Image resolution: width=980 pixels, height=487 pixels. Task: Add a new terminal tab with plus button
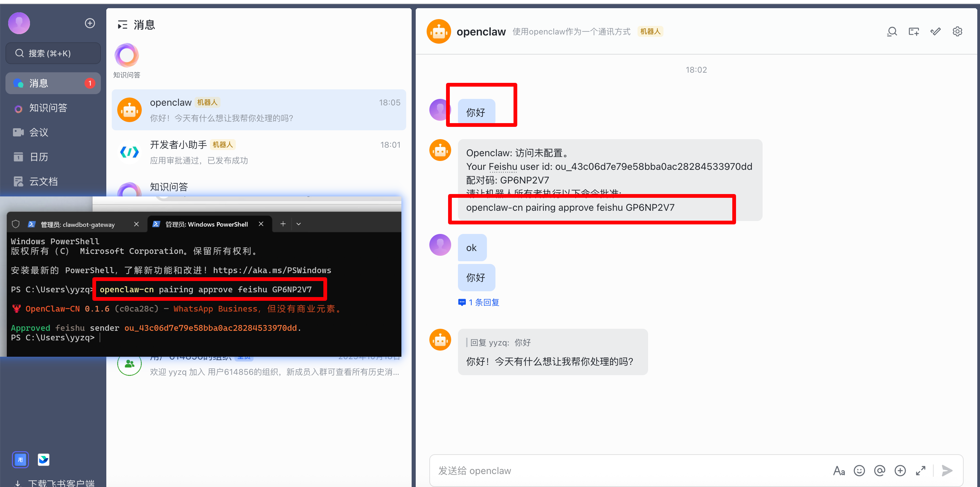click(x=283, y=224)
